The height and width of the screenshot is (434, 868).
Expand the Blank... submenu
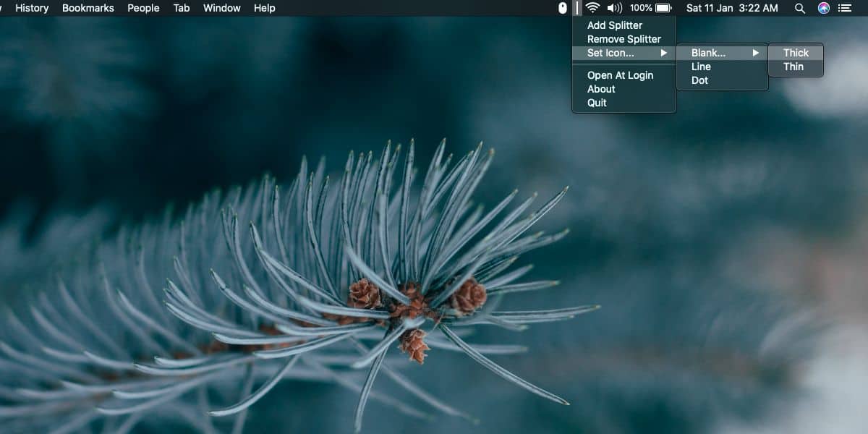[x=722, y=53]
